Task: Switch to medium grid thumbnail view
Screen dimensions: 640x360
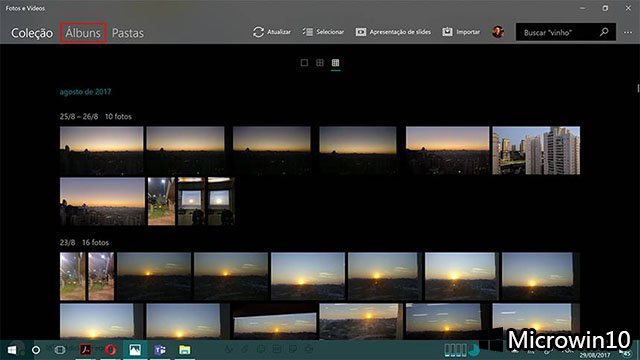Action: point(320,62)
